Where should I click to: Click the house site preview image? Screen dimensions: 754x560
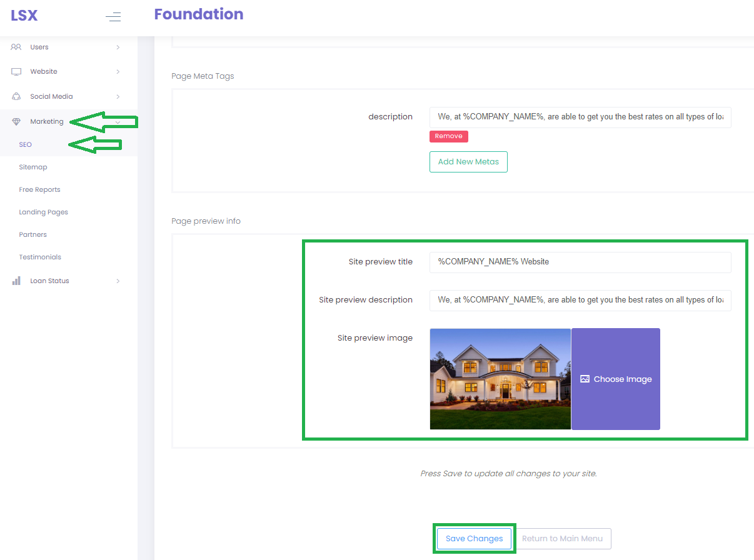[500, 379]
